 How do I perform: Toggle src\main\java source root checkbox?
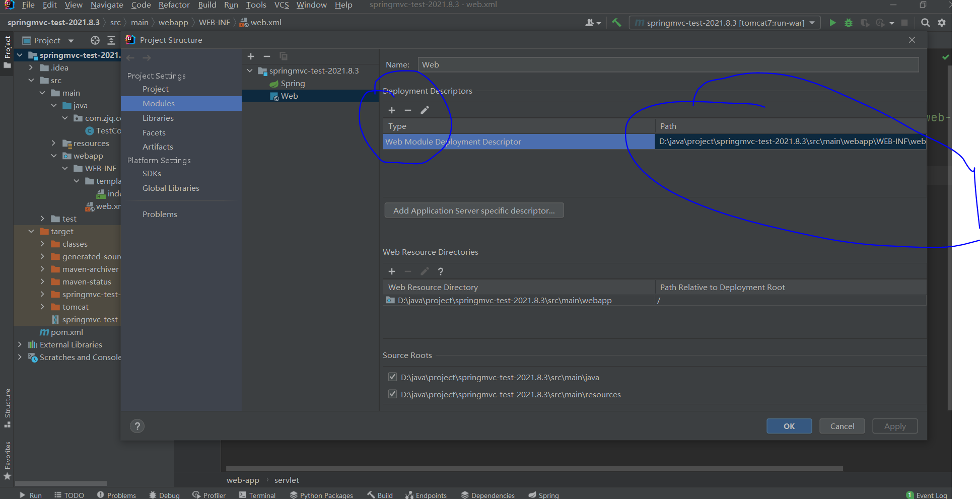pyautogui.click(x=393, y=377)
